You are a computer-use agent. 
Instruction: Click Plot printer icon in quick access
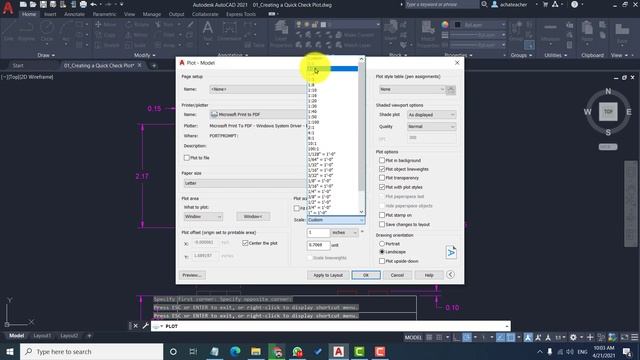point(83,4)
